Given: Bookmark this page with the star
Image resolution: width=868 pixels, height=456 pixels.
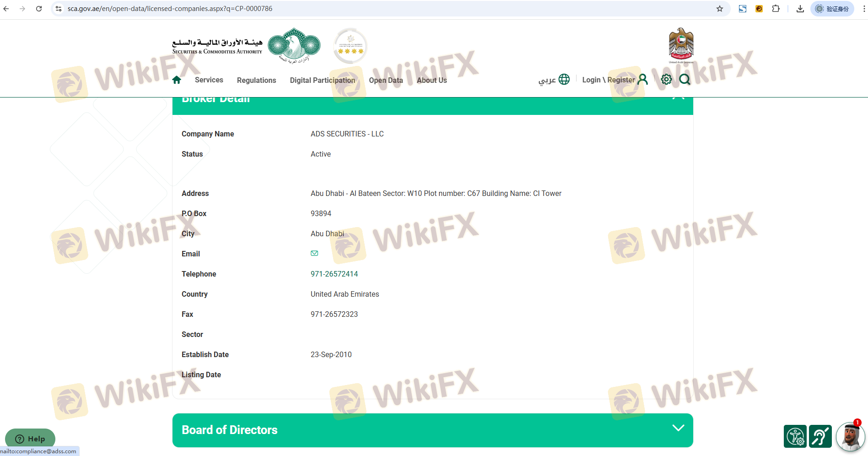Looking at the screenshot, I should 720,9.
